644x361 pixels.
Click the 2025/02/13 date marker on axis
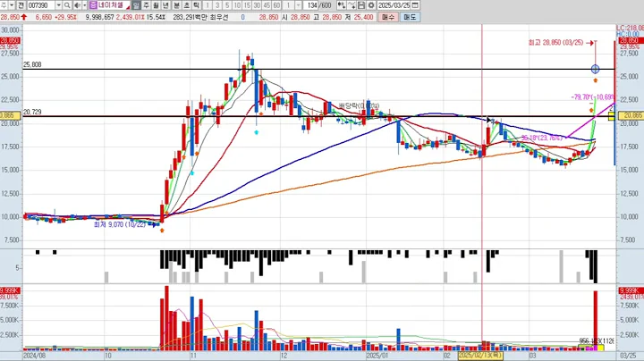[480, 356]
